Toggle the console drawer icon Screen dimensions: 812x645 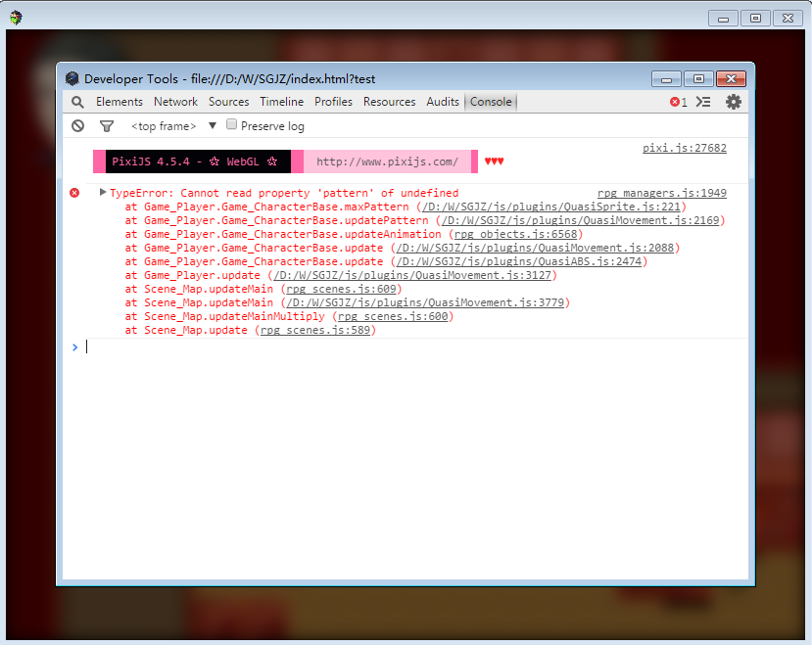tap(703, 102)
